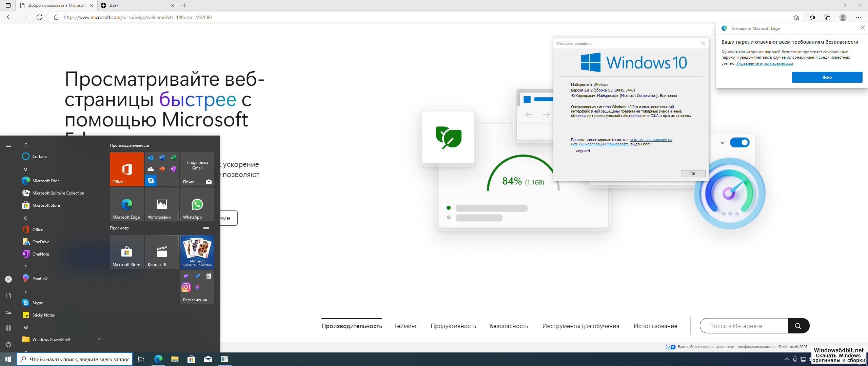
Task: Select the Гейминг tab on the page
Action: tap(406, 326)
